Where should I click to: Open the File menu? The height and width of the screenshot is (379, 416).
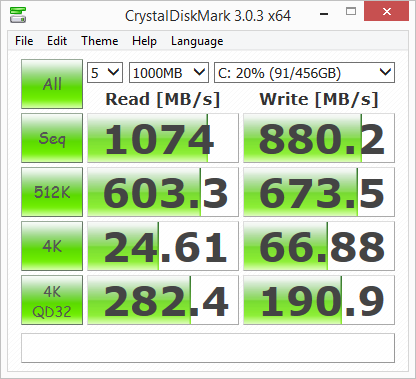click(24, 41)
